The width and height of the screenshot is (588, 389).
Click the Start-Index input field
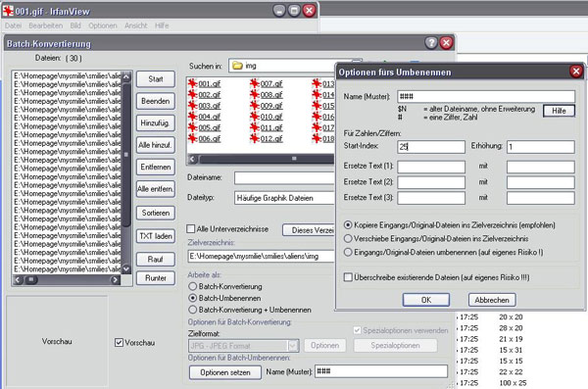coord(431,147)
